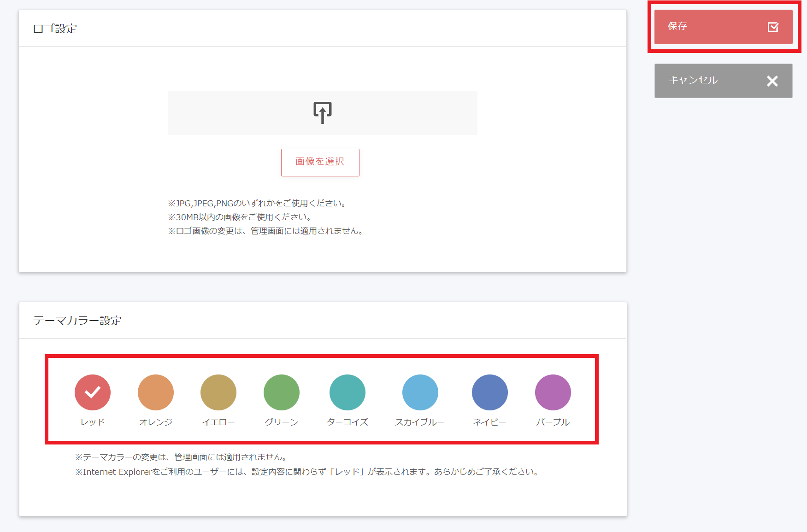Select the navy theme color circle
Viewport: 807px width, 532px height.
(x=489, y=392)
